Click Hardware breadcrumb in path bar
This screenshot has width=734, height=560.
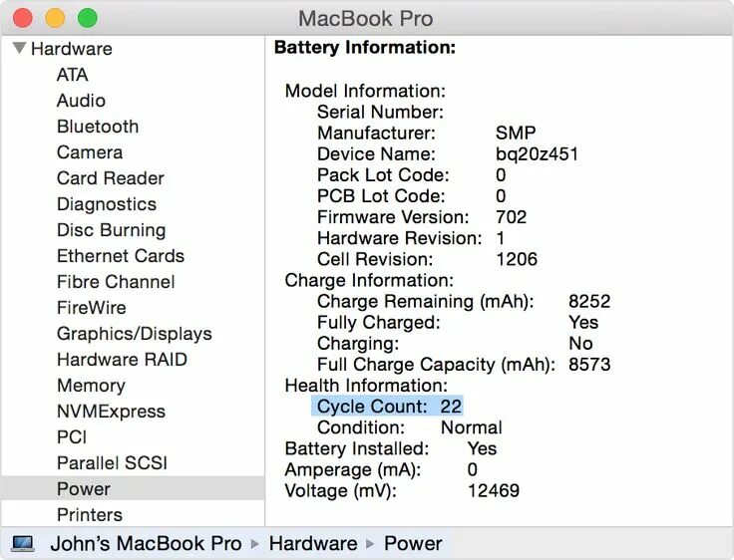click(313, 544)
